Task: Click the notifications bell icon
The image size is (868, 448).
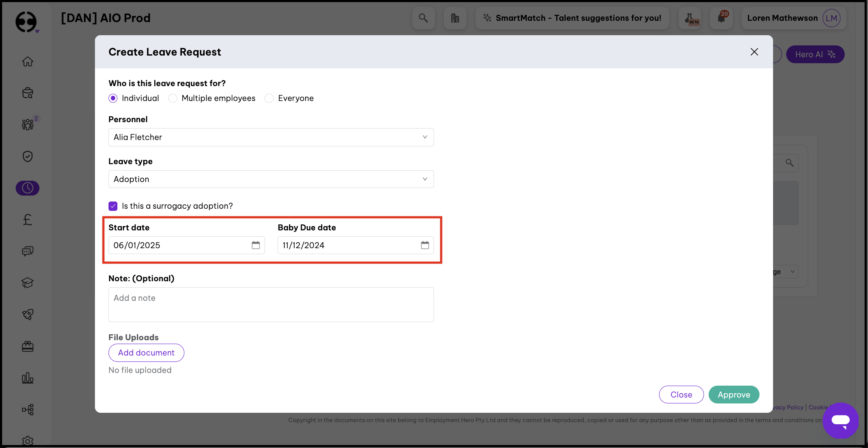Action: tap(721, 18)
